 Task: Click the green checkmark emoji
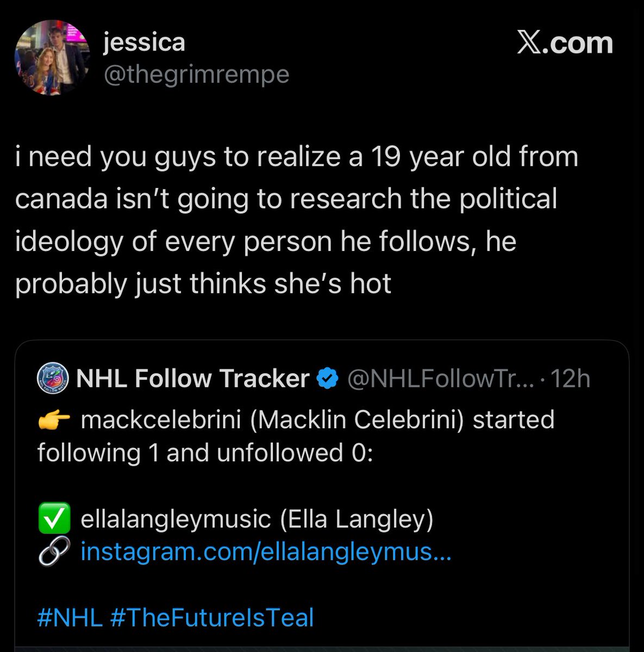coord(53,519)
